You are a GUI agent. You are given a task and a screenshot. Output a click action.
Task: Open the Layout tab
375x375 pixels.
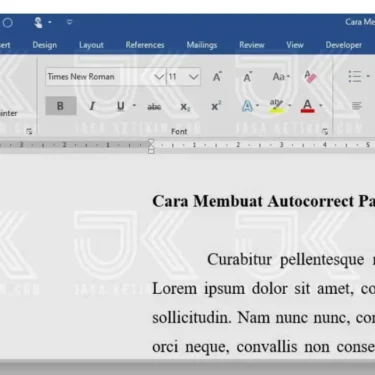[91, 45]
